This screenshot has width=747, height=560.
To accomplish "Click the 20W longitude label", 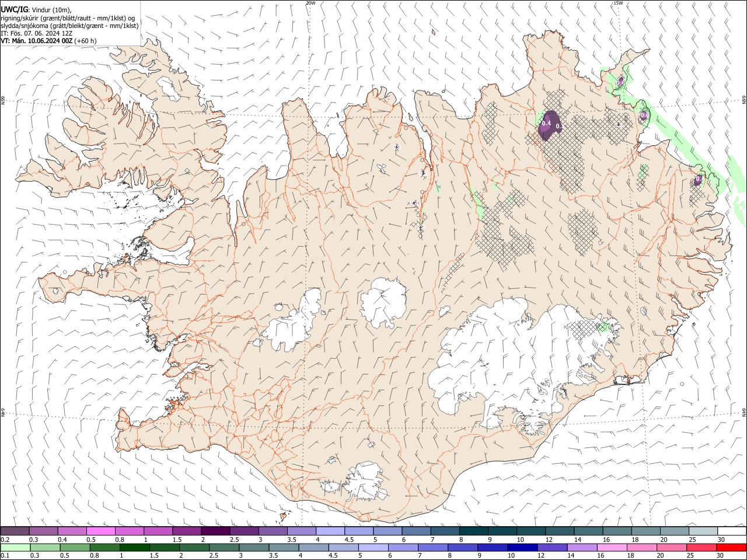I will [x=310, y=3].
